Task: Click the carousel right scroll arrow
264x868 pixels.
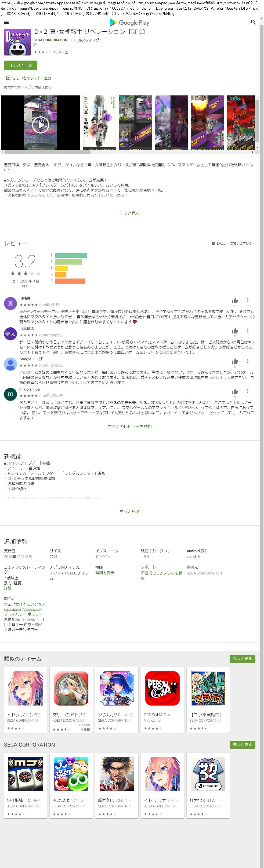Action: pyautogui.click(x=253, y=152)
